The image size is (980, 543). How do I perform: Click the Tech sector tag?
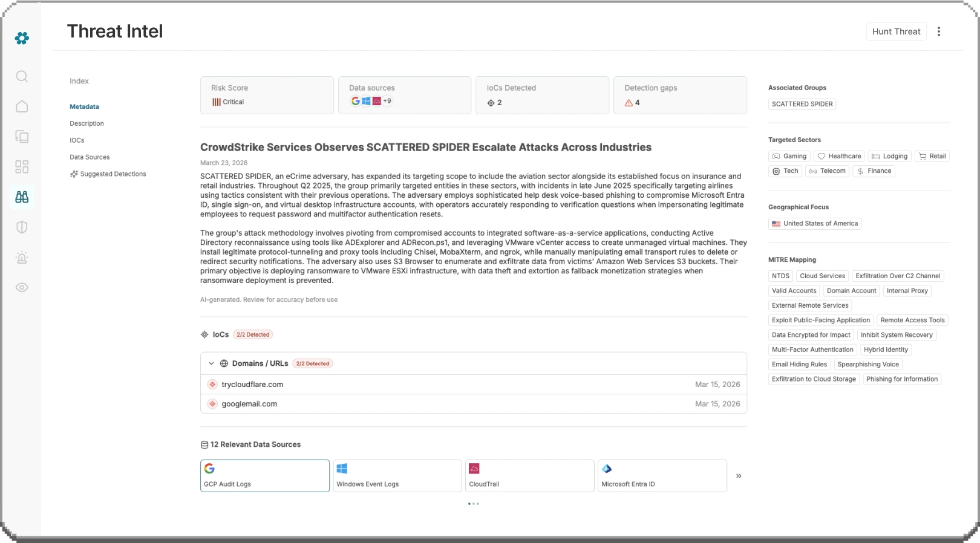point(785,171)
